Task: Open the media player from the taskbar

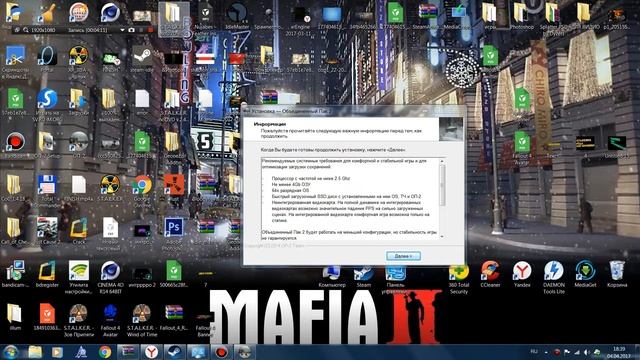Action: 58,352
